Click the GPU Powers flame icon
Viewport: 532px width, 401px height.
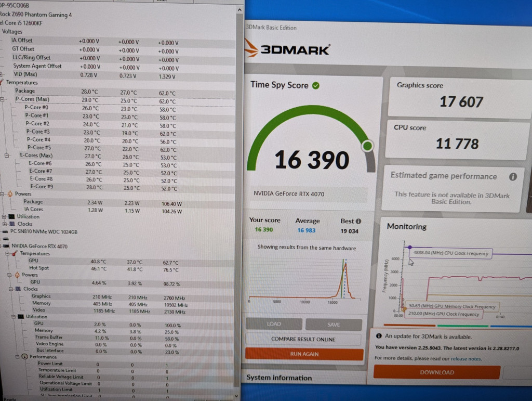click(x=17, y=275)
